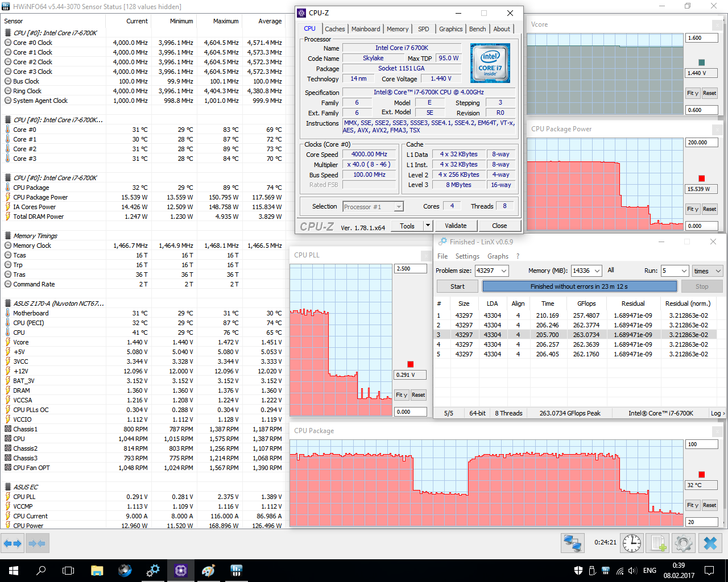
Task: Open the LinX File menu
Action: coord(442,256)
